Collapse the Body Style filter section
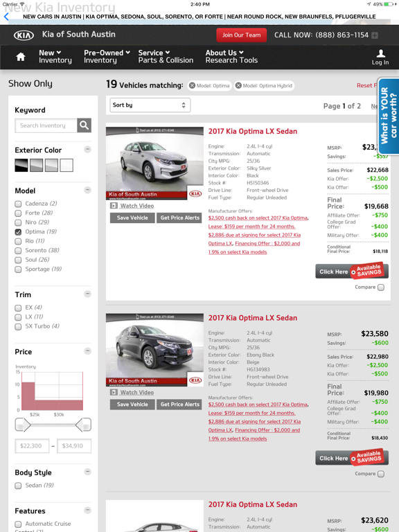Viewport: 399px width, 532px height. pyautogui.click(x=87, y=472)
